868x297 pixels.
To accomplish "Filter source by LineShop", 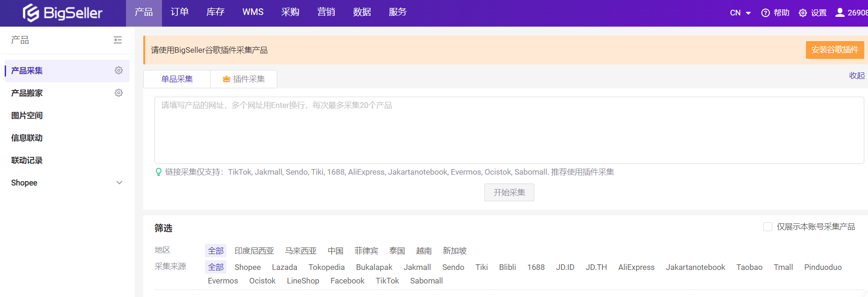I will tap(303, 281).
